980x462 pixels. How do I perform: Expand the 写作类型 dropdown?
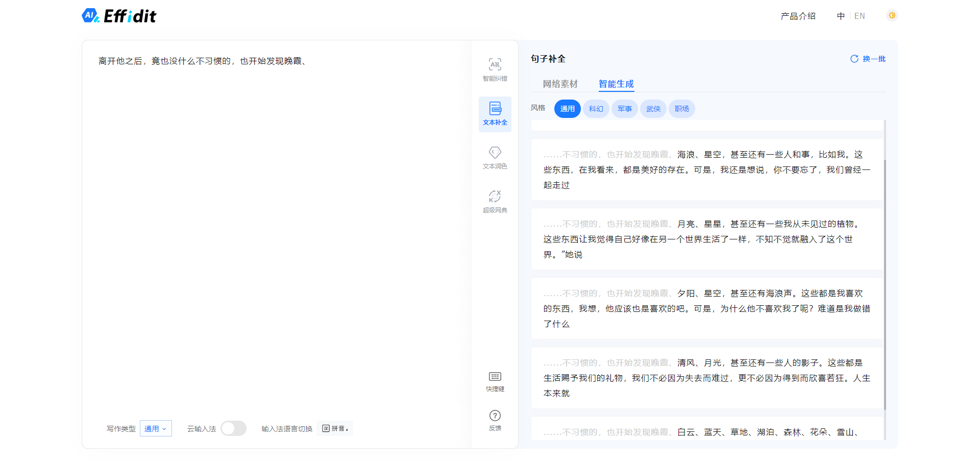[x=156, y=428]
